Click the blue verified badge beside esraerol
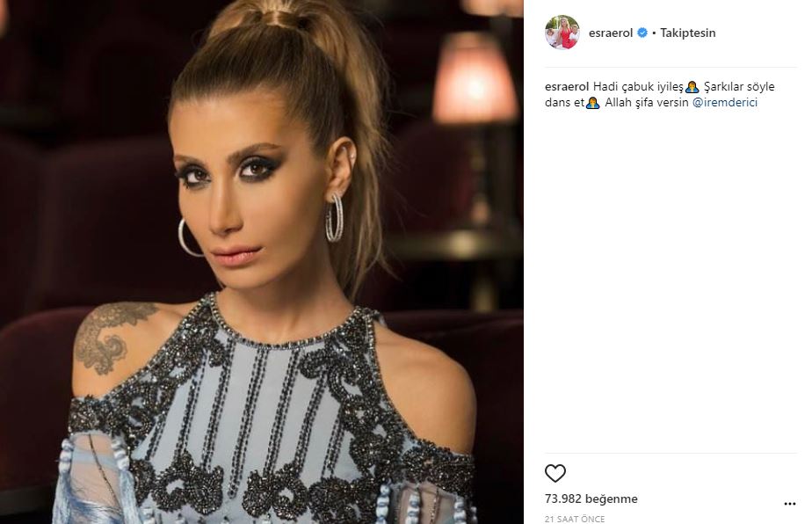Image resolution: width=812 pixels, height=524 pixels. click(x=642, y=33)
